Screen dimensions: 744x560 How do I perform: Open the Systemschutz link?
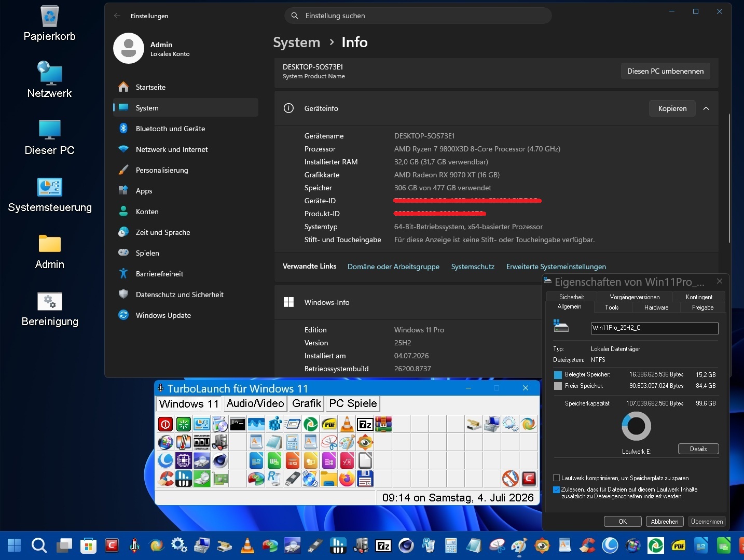pos(473,267)
